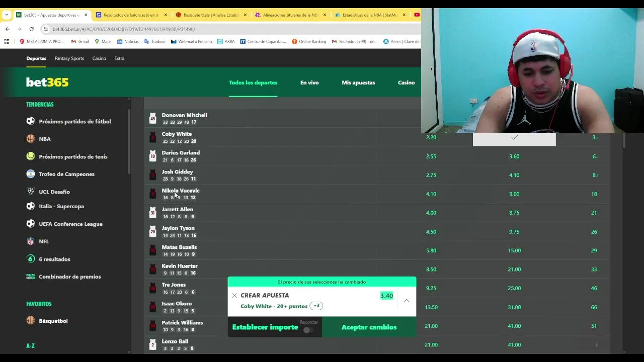Select Deportes in top navigation
This screenshot has width=644, height=362.
[36, 58]
